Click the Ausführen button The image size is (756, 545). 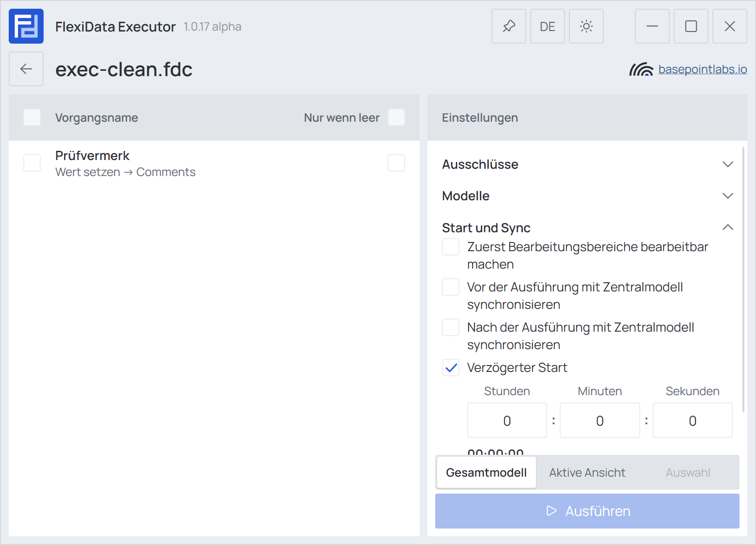tap(587, 511)
